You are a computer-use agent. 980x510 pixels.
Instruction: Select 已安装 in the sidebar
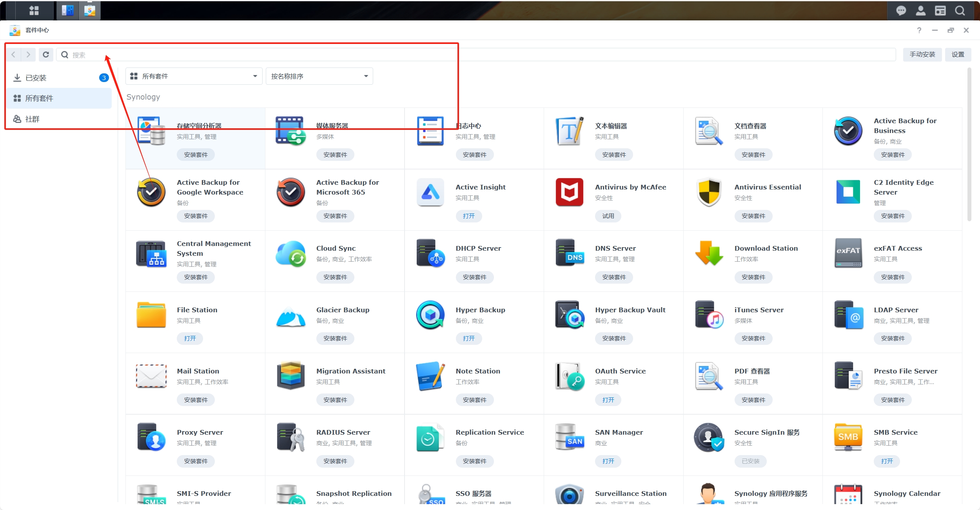(36, 78)
